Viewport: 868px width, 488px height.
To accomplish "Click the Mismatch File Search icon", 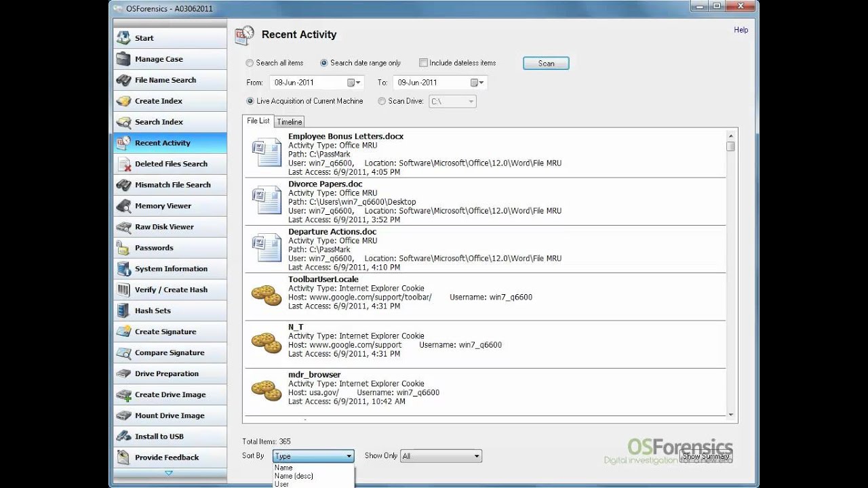I will (x=123, y=185).
